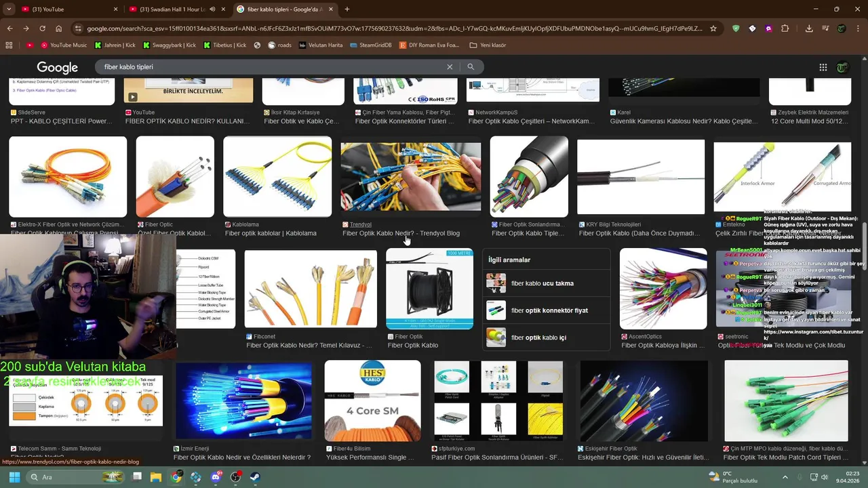Open the Yeni klasör bookmarks folder
This screenshot has width=868, height=488.
pos(487,45)
